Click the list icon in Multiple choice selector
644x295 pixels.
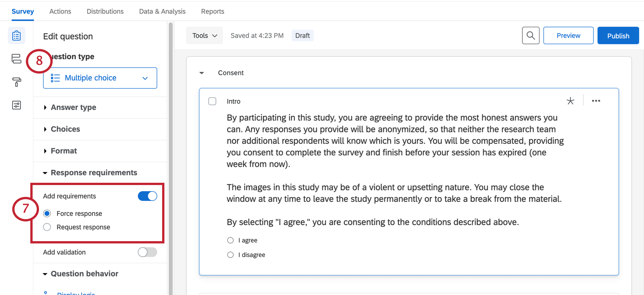coord(55,78)
